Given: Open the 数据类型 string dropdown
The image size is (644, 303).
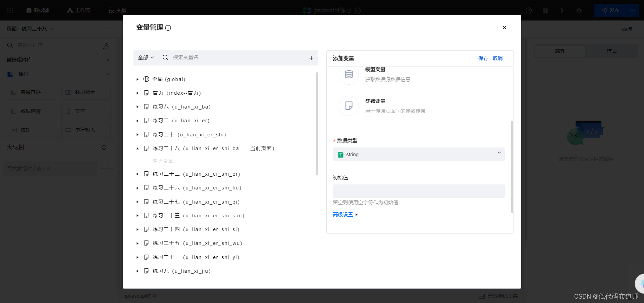Looking at the screenshot, I should (x=419, y=154).
